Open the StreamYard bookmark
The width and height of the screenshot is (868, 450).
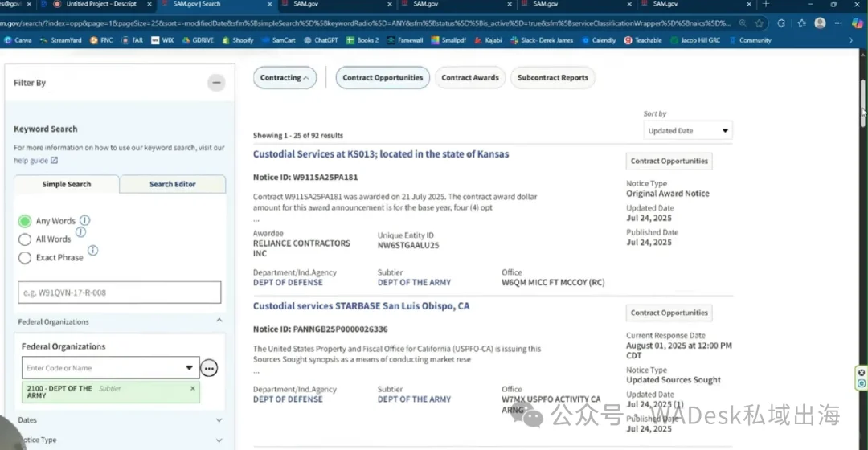pyautogui.click(x=60, y=40)
